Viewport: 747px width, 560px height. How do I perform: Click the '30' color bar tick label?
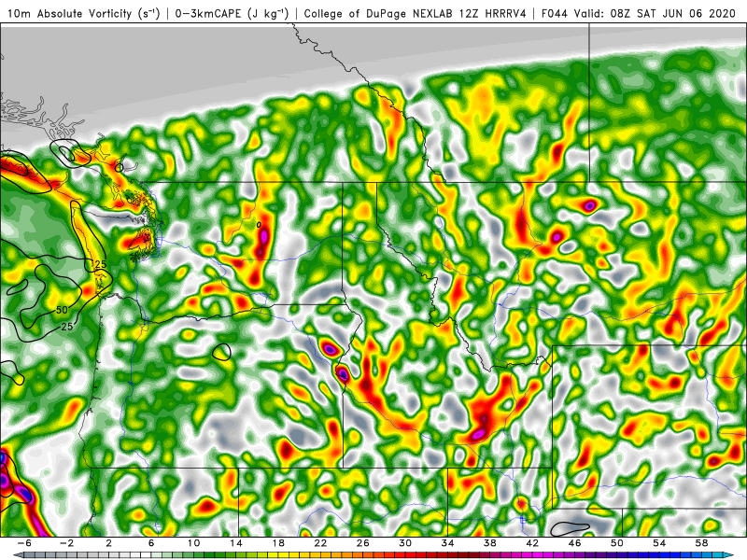pyautogui.click(x=405, y=543)
